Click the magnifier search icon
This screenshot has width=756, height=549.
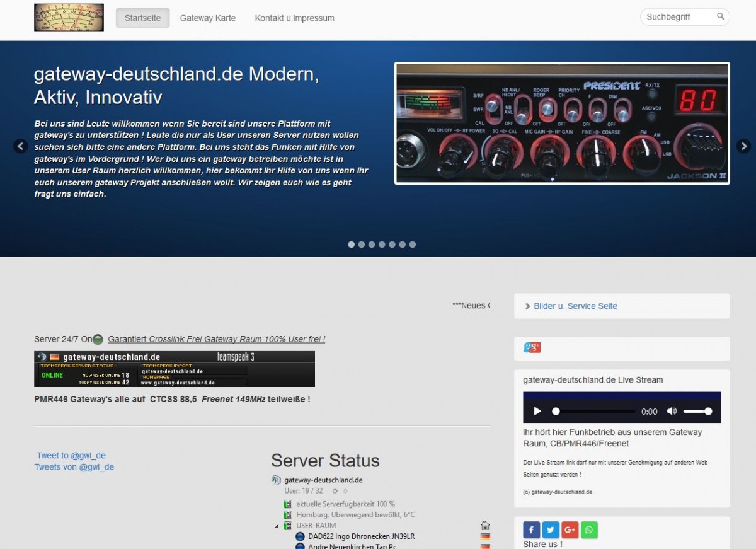[721, 16]
